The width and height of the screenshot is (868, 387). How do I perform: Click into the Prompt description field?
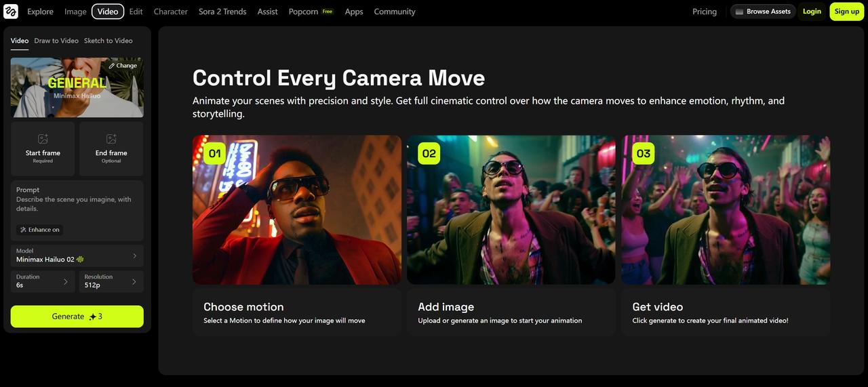[x=76, y=204]
